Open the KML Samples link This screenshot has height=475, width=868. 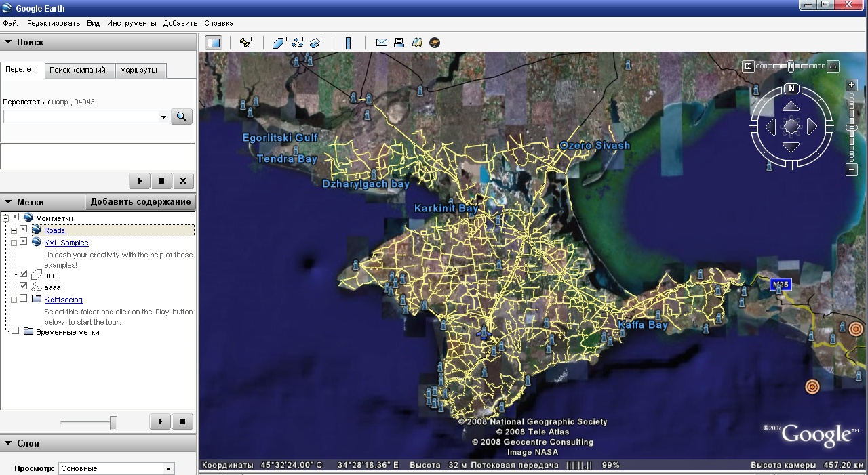[x=66, y=243]
